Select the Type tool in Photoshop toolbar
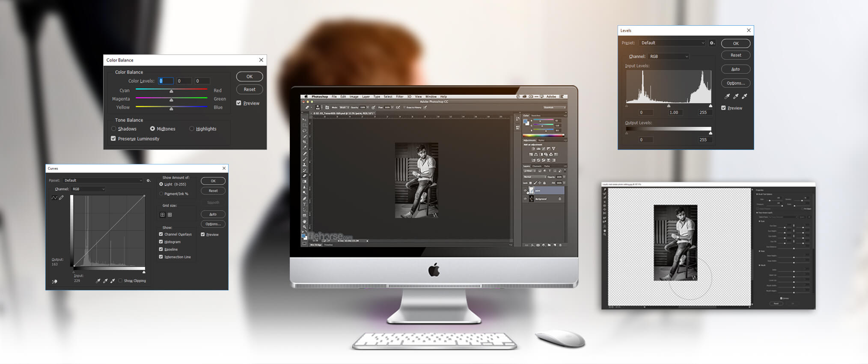 click(304, 204)
